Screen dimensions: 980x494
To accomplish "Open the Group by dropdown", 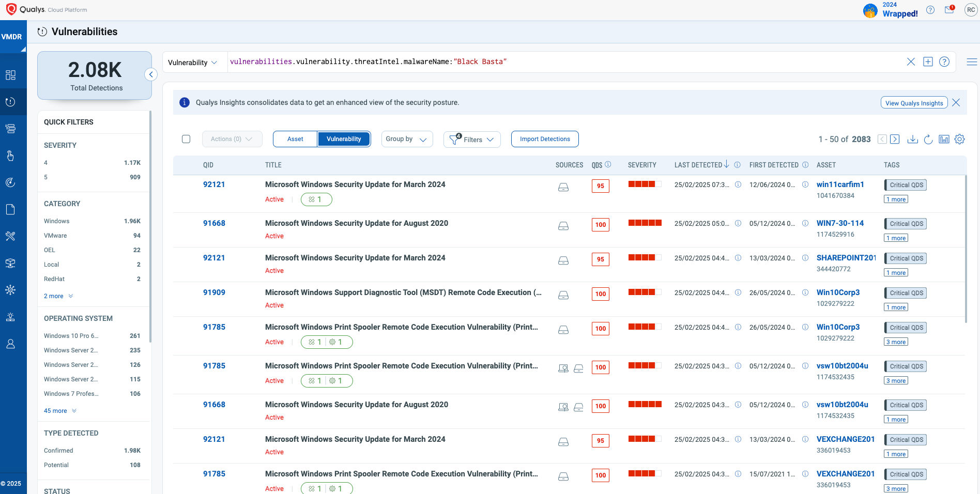I will [x=407, y=139].
